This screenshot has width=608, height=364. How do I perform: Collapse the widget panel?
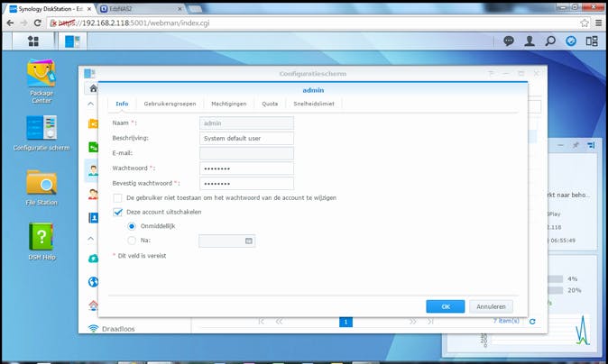[591, 145]
